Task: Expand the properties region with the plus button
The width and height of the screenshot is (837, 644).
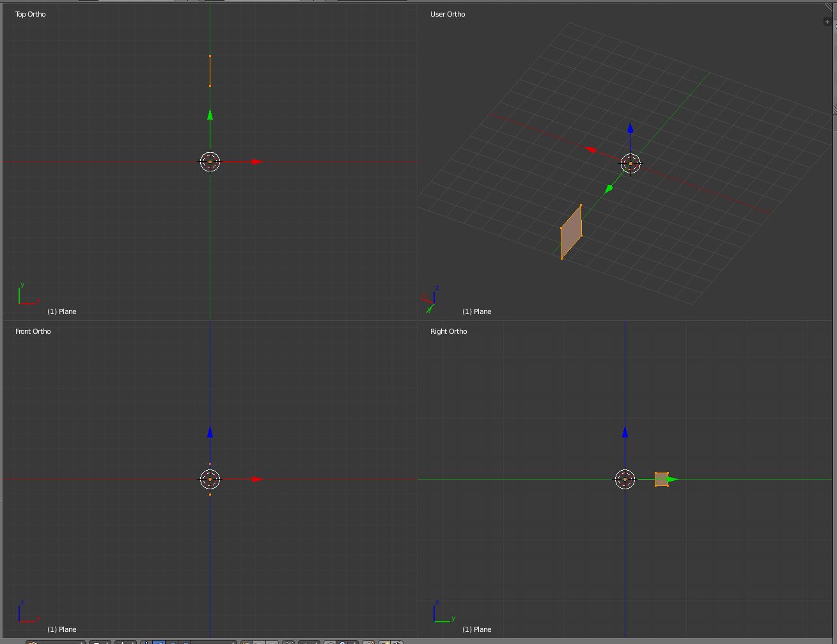Action: pyautogui.click(x=827, y=22)
